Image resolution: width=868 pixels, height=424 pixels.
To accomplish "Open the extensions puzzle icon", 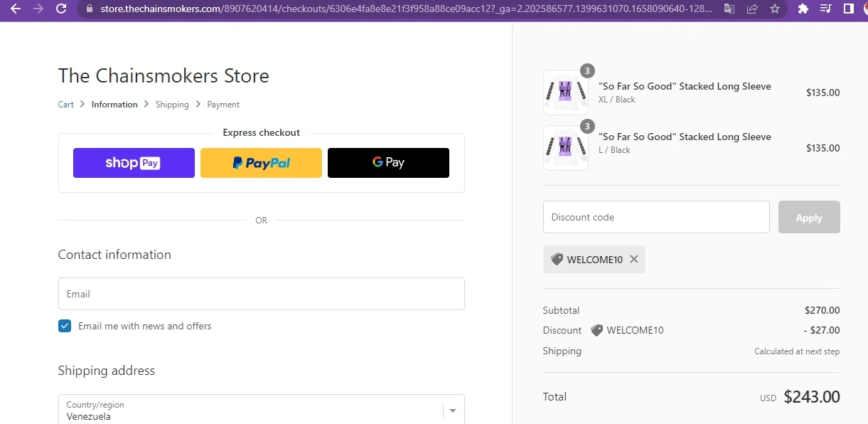I will tap(803, 9).
